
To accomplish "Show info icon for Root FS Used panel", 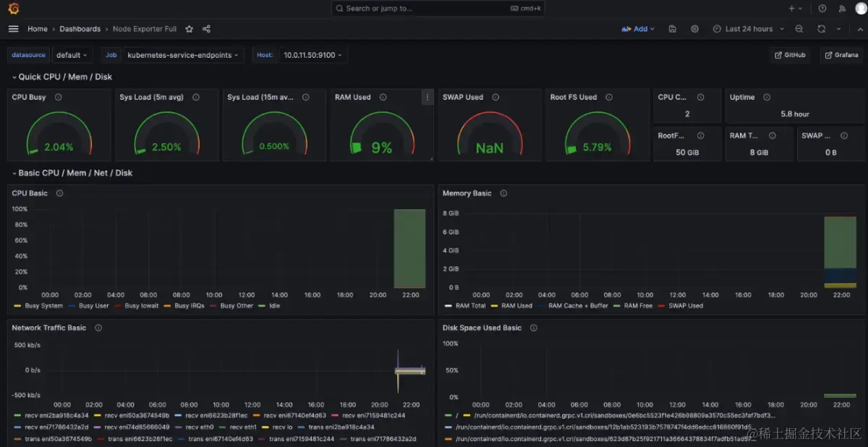I will tap(609, 97).
